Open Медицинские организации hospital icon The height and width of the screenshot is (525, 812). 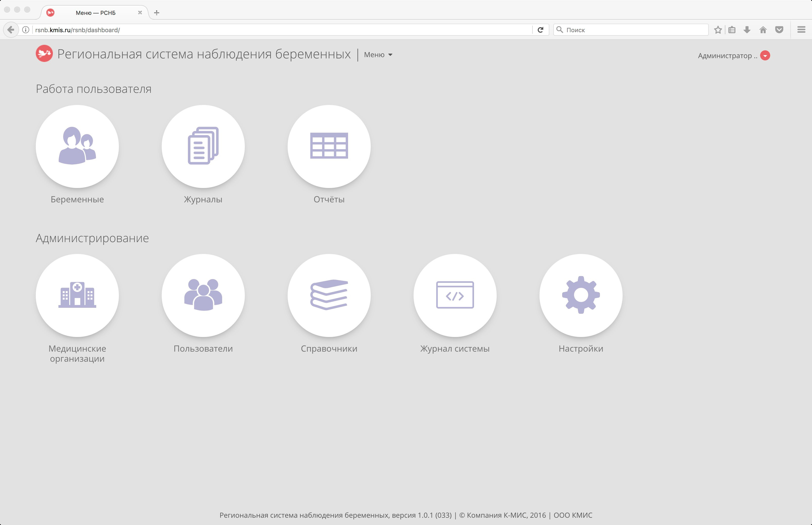[x=77, y=295]
